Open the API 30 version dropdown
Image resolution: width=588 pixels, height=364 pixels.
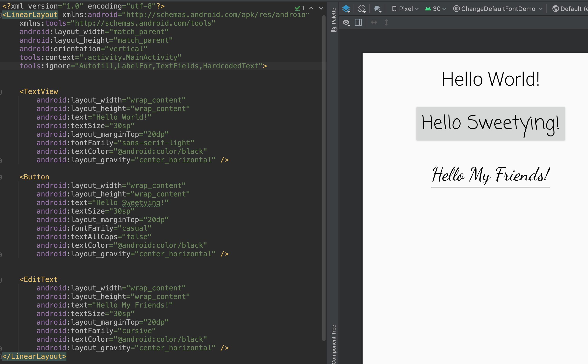point(436,9)
